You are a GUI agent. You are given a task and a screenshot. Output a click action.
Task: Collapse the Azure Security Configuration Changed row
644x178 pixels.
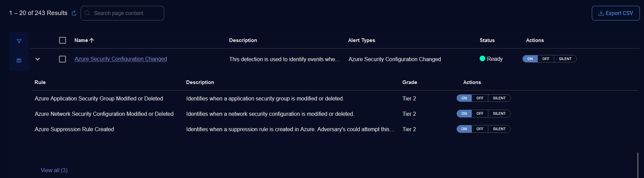[x=38, y=59]
